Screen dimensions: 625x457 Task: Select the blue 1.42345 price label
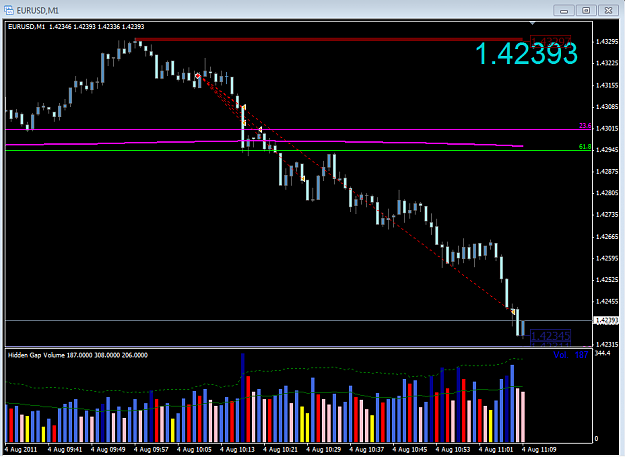click(x=550, y=335)
